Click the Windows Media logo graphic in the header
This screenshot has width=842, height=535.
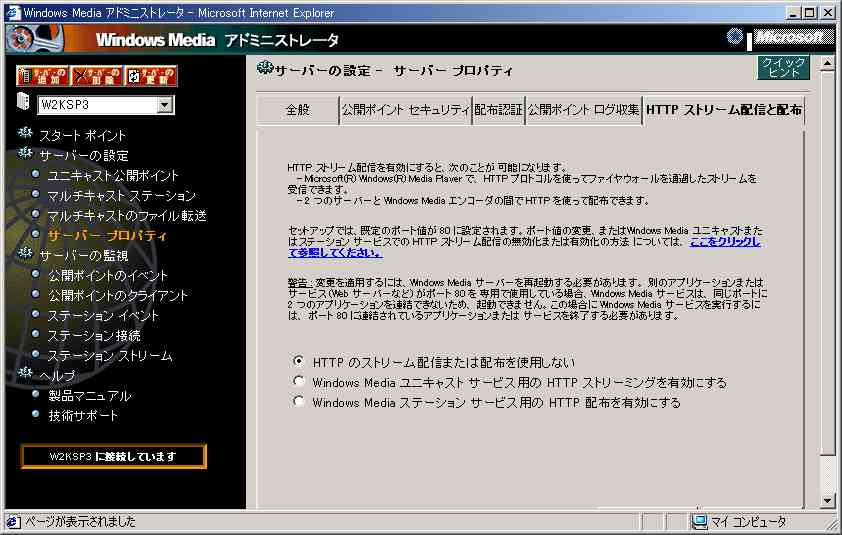coord(35,39)
